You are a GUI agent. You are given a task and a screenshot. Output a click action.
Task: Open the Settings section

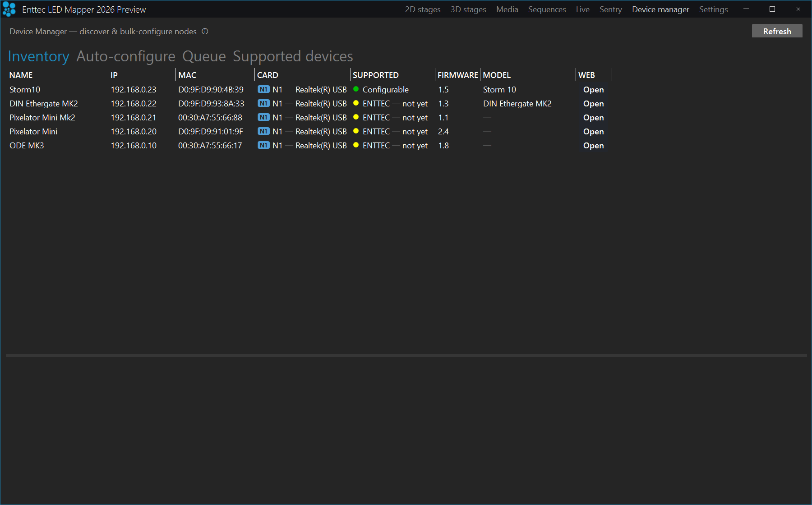pyautogui.click(x=713, y=9)
